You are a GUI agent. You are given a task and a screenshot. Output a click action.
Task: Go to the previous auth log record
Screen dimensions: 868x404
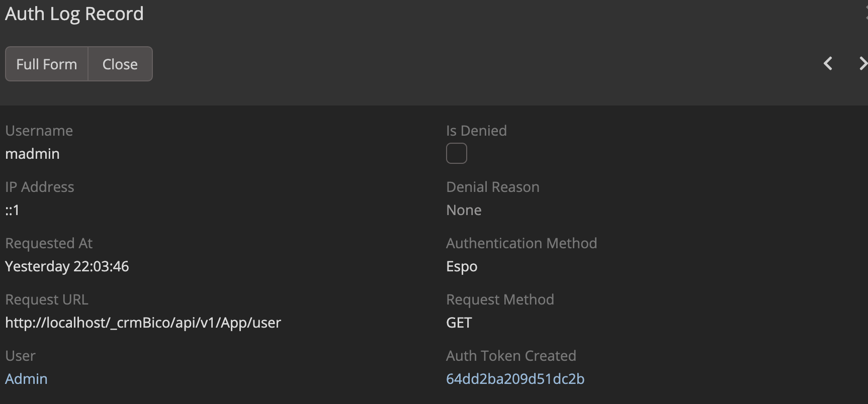point(828,64)
